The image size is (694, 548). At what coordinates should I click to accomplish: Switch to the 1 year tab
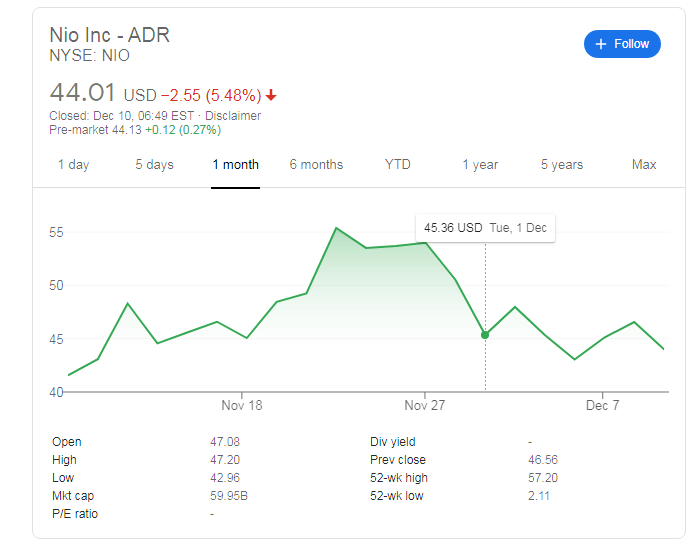480,165
